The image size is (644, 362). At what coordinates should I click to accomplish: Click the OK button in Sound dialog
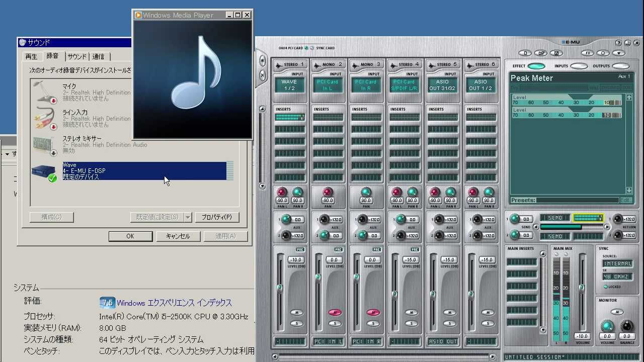pos(130,236)
